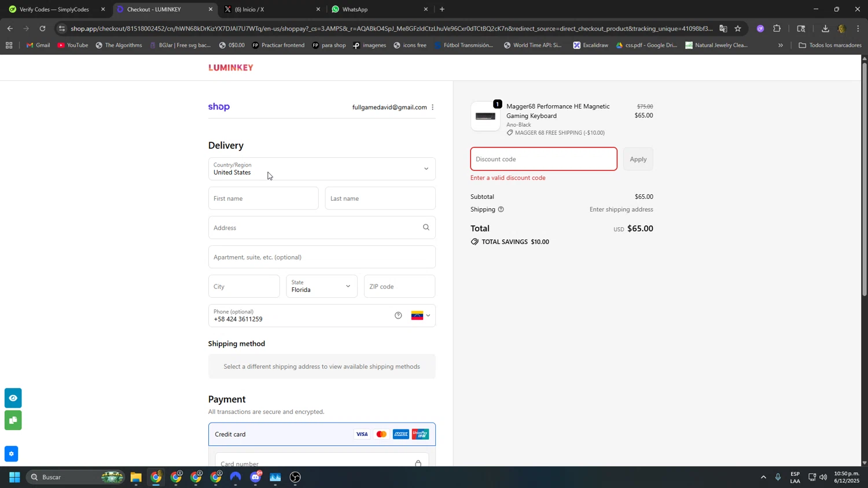
Task: Go back to previous page
Action: click(10, 28)
